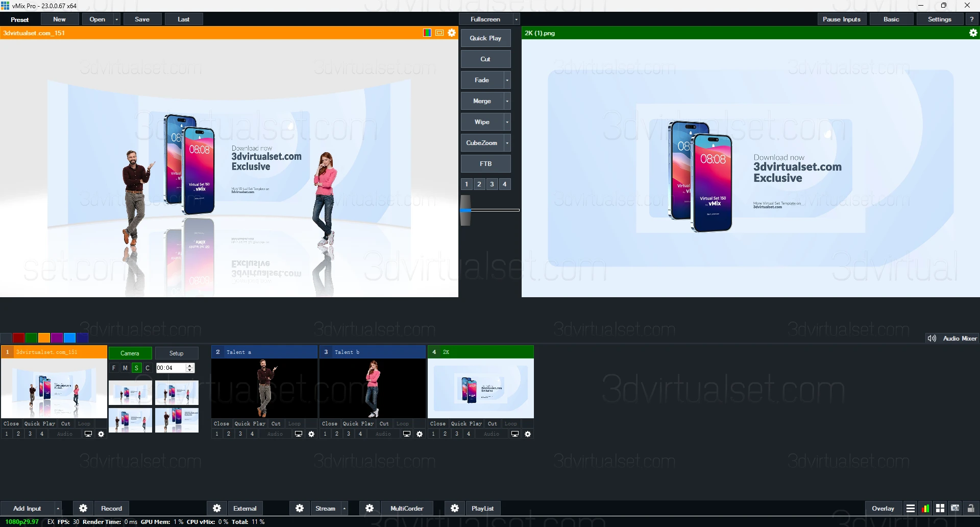
Task: Expand the Stream options dropdown
Action: coord(345,508)
